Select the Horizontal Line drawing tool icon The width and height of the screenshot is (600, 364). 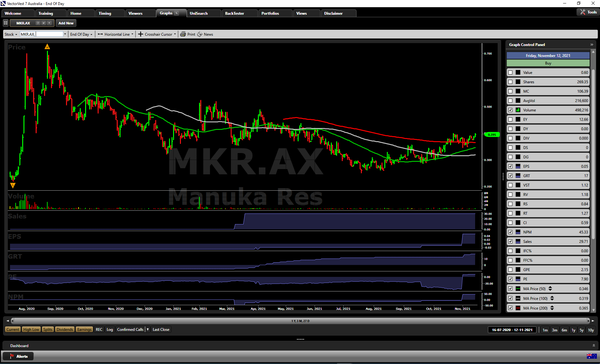pyautogui.click(x=100, y=34)
